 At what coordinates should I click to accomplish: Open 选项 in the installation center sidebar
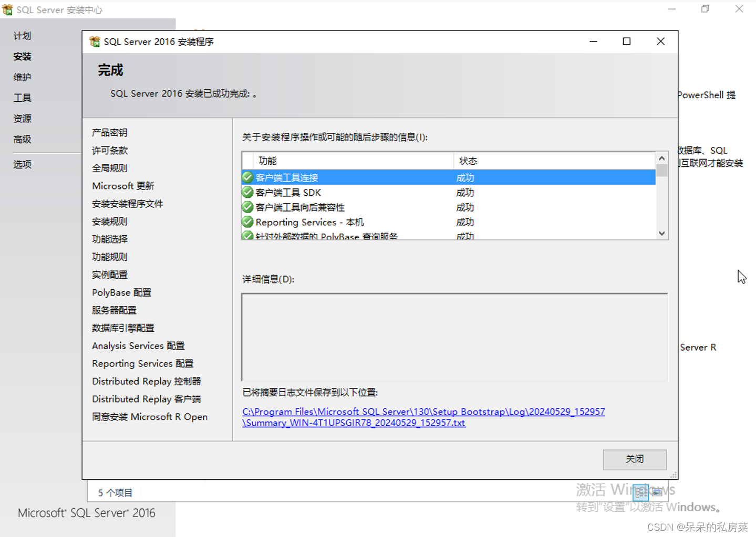click(x=22, y=164)
